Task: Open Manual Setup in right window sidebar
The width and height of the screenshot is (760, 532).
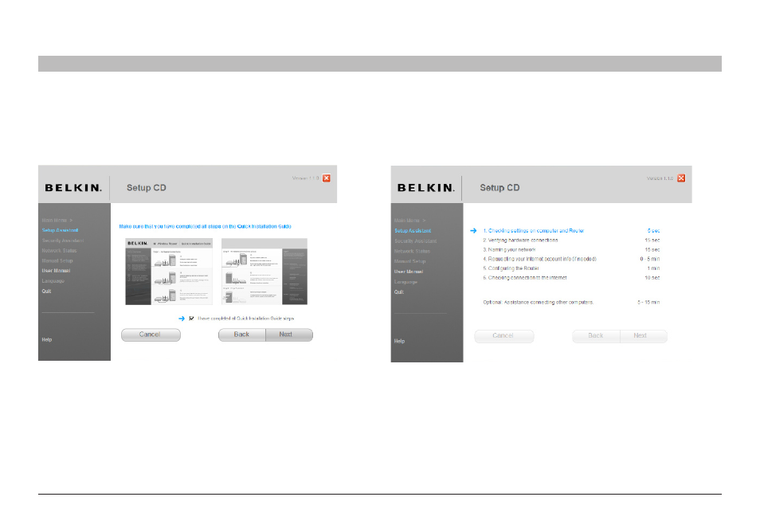Action: pyautogui.click(x=410, y=261)
